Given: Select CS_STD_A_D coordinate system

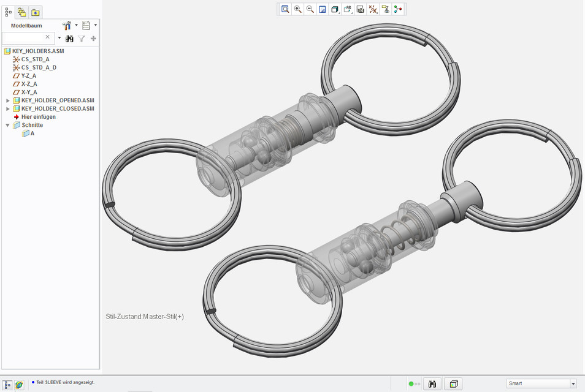Looking at the screenshot, I should coord(39,67).
